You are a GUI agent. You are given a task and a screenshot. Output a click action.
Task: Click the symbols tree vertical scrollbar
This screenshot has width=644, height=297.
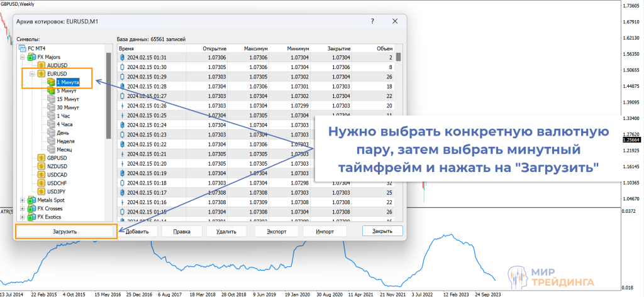point(108,94)
